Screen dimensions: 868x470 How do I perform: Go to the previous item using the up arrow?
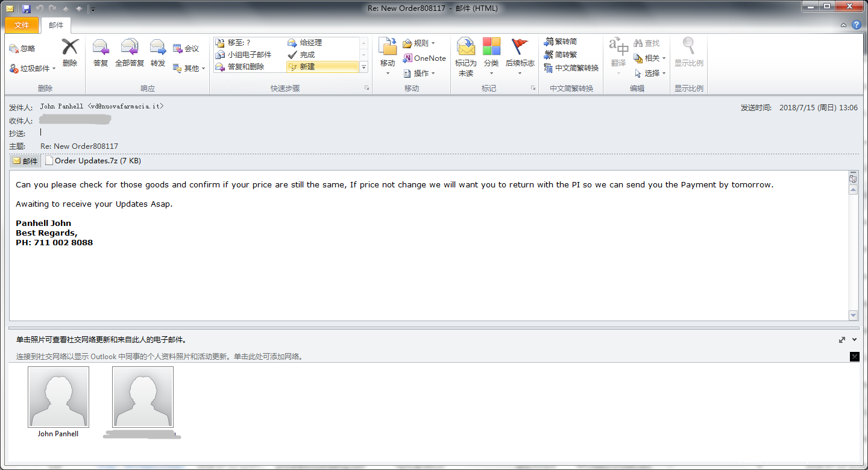[x=66, y=8]
